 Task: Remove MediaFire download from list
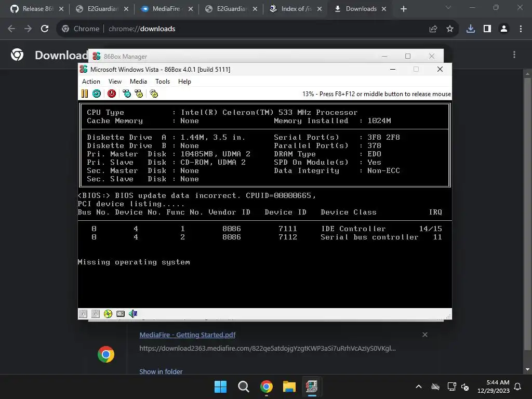click(x=425, y=335)
